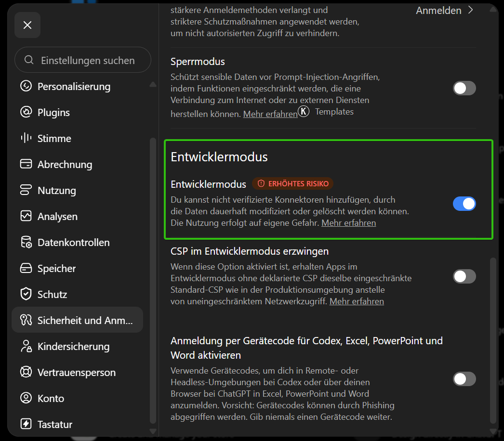Click the sidebar scroll-up arrow

coord(153,84)
